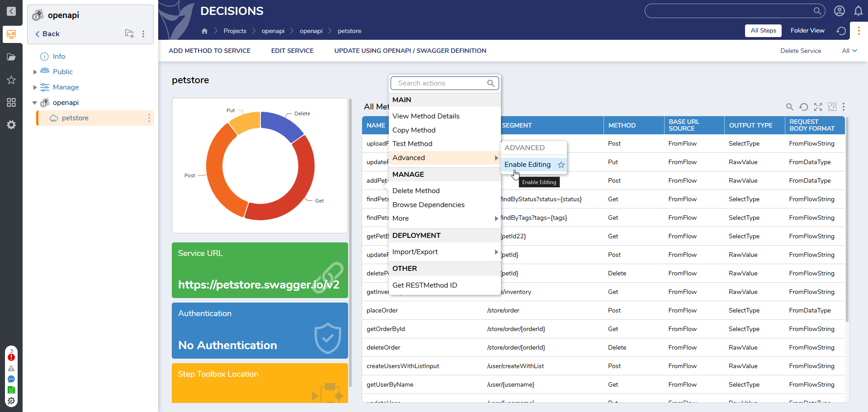
Task: Expand the Public folder tree node
Action: point(35,72)
